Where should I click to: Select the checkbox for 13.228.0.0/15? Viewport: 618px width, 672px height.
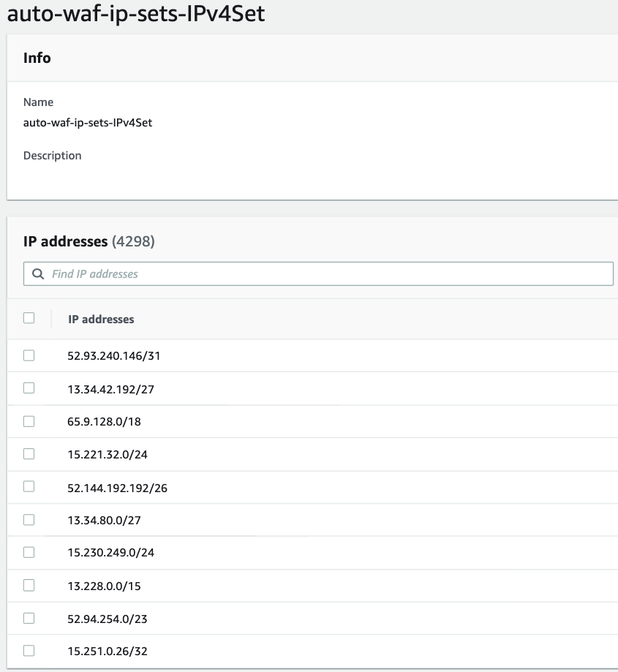pos(29,586)
